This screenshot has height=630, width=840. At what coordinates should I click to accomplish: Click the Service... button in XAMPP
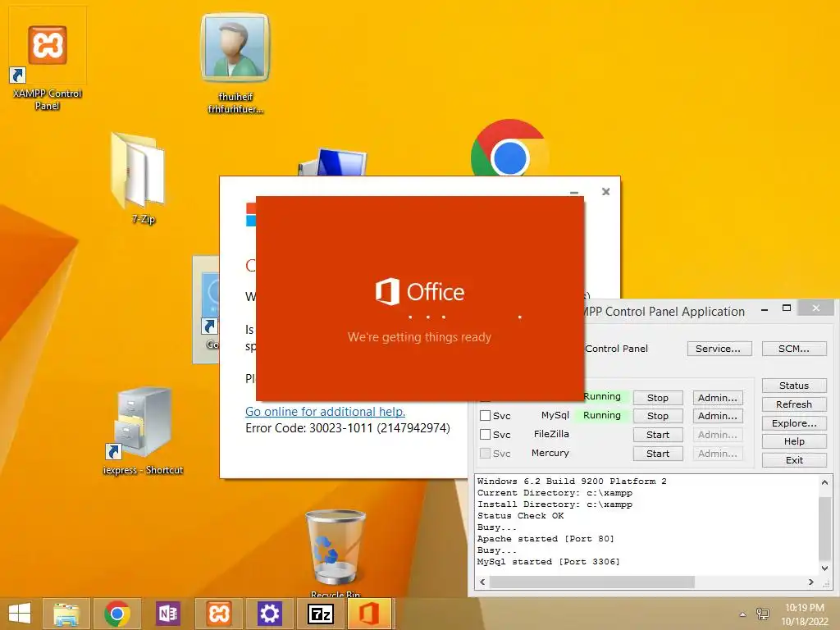coord(719,349)
